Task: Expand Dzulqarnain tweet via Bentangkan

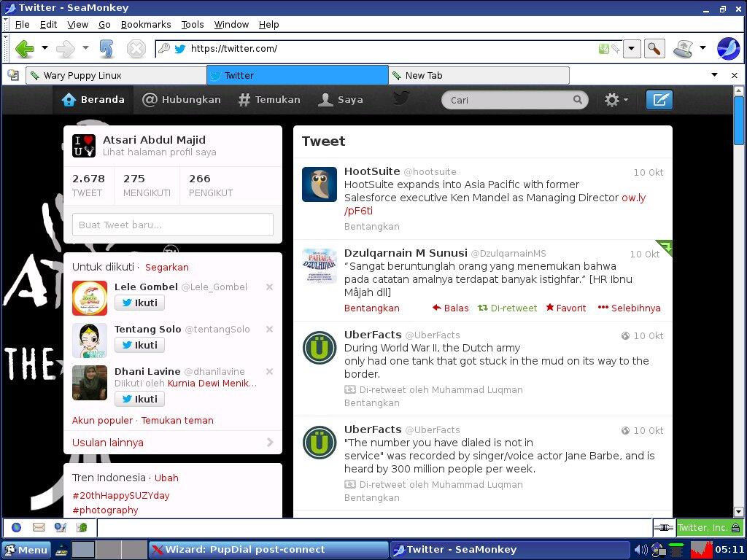Action: [371, 308]
